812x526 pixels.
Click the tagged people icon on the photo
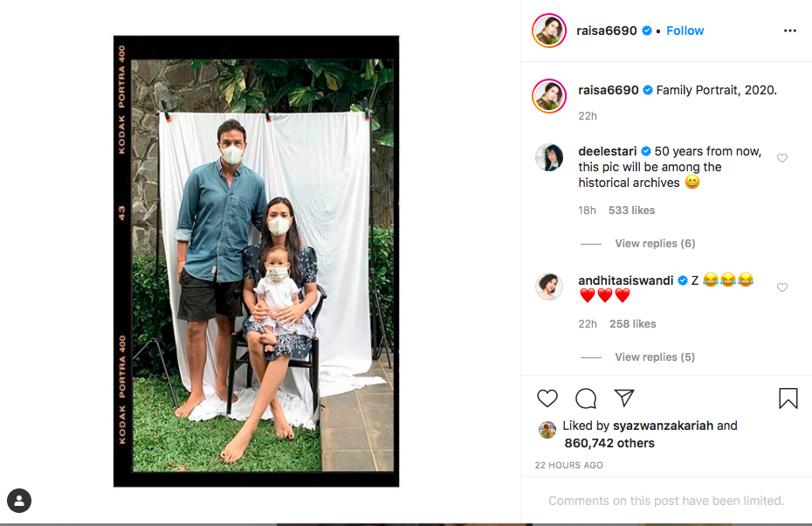pyautogui.click(x=19, y=501)
